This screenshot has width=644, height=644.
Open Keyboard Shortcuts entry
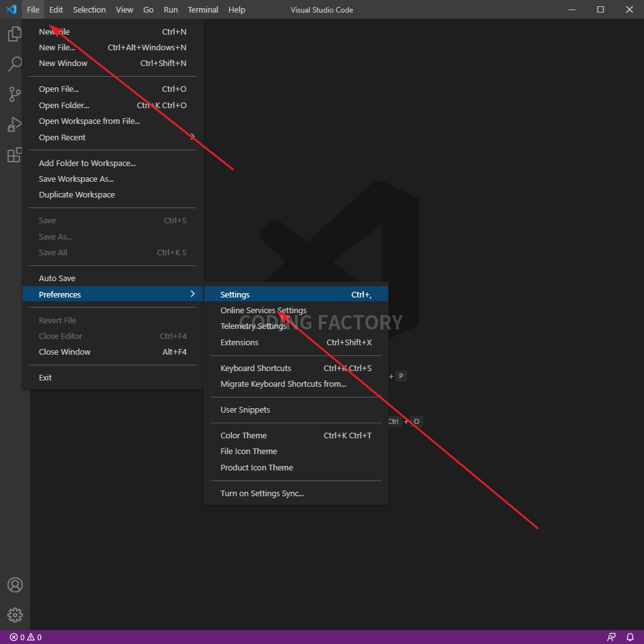click(x=296, y=368)
